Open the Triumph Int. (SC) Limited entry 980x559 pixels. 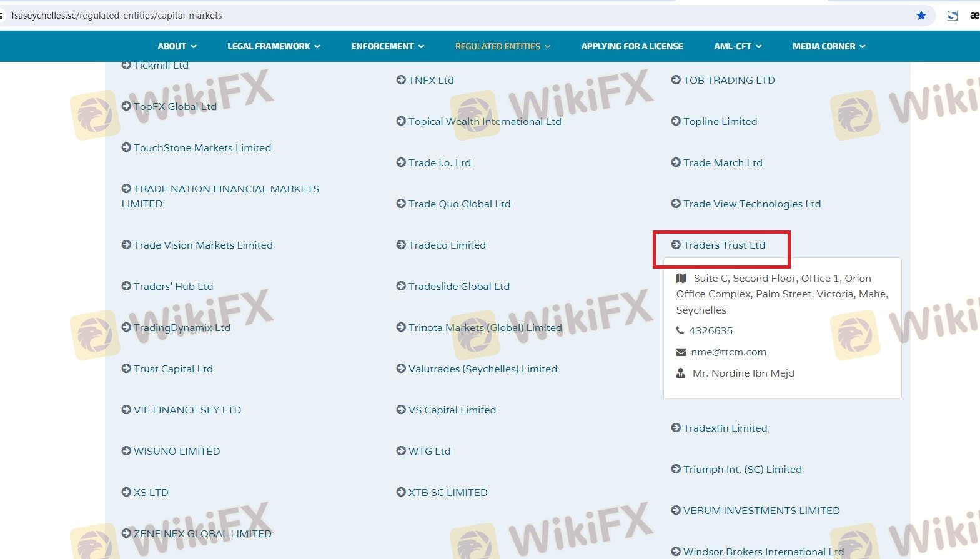tap(743, 469)
